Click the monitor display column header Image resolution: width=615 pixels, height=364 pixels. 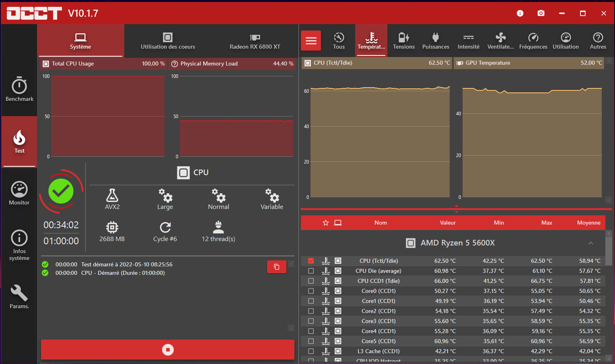point(338,223)
